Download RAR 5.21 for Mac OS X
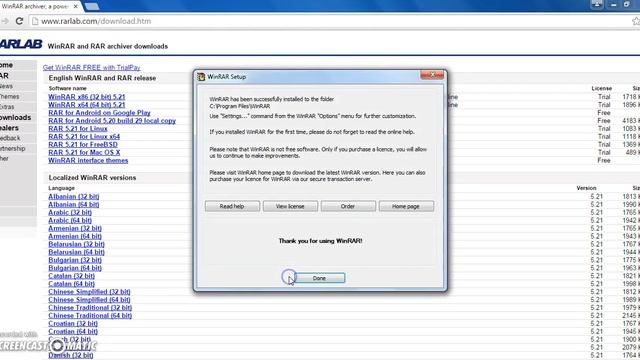Image resolution: width=640 pixels, height=360 pixels. coord(84,152)
